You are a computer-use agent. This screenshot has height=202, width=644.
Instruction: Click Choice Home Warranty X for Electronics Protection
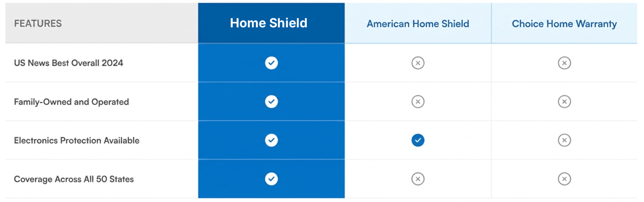click(564, 140)
